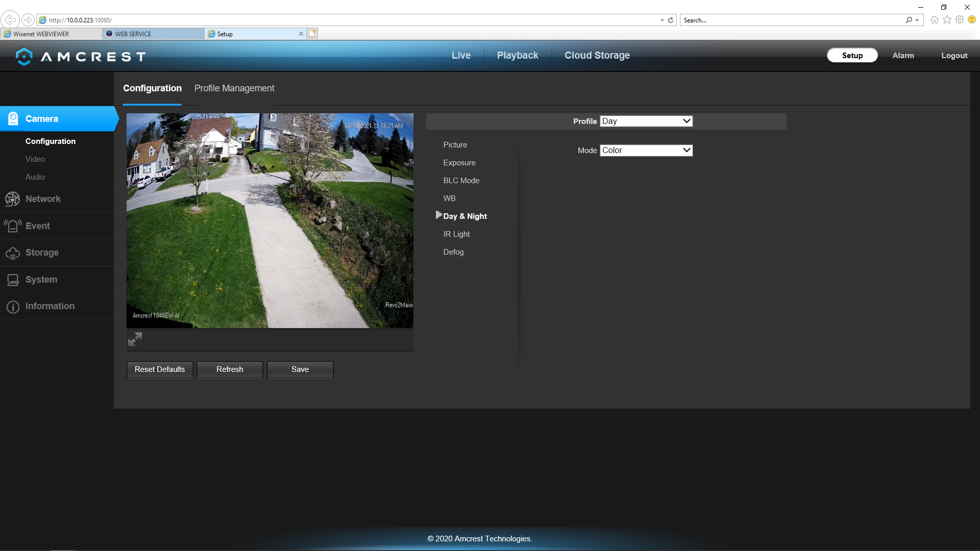Screen dimensions: 980x551
Task: Go back with browser back arrow
Action: tap(10, 20)
